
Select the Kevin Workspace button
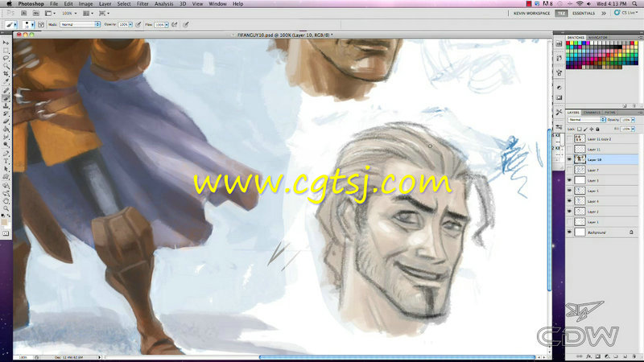531,13
